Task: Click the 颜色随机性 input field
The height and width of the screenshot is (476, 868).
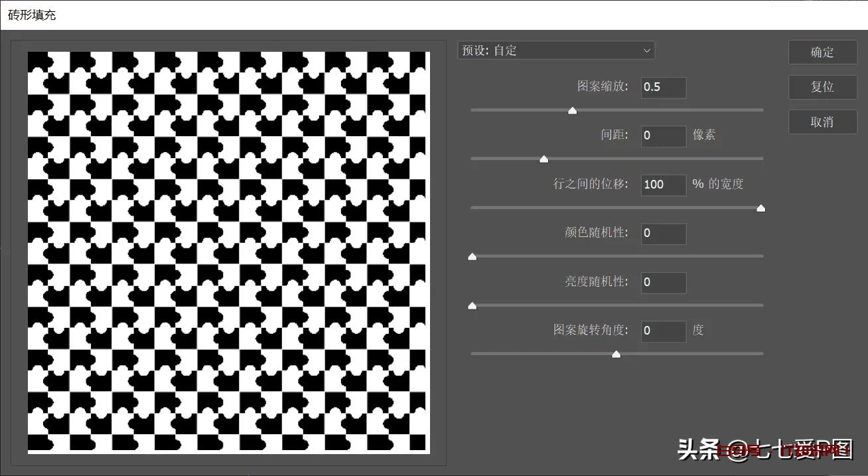Action: 663,233
